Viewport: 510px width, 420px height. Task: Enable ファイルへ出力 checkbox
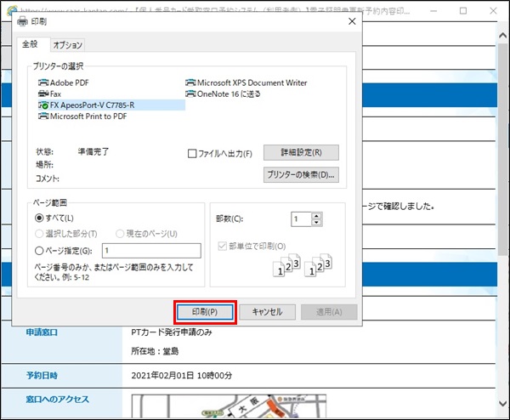pos(193,154)
